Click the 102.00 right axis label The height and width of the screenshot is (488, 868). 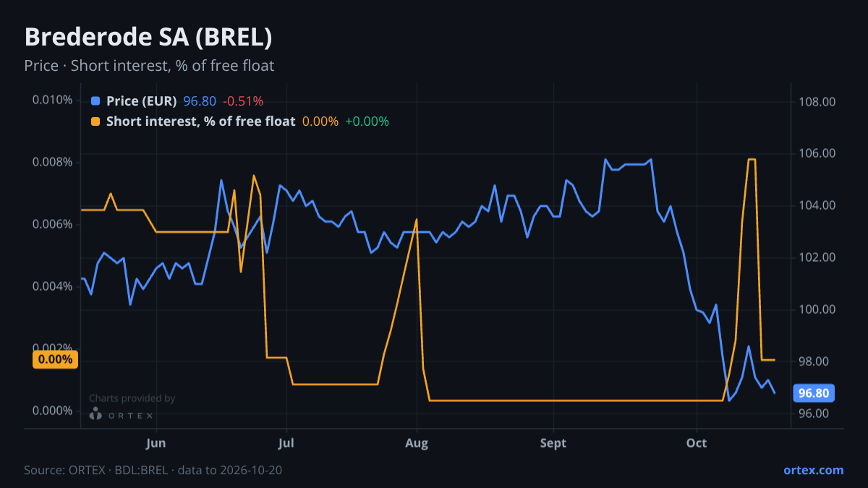click(818, 257)
